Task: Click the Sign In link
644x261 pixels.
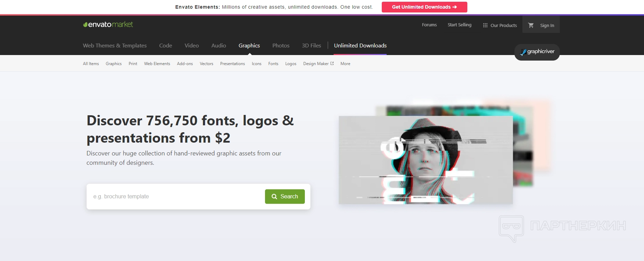Action: coord(547,25)
